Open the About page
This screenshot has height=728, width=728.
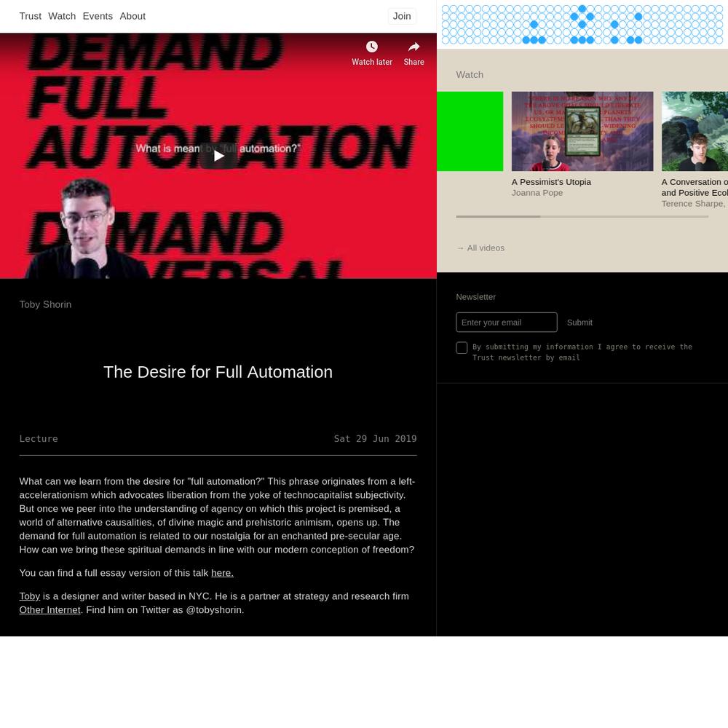(132, 16)
